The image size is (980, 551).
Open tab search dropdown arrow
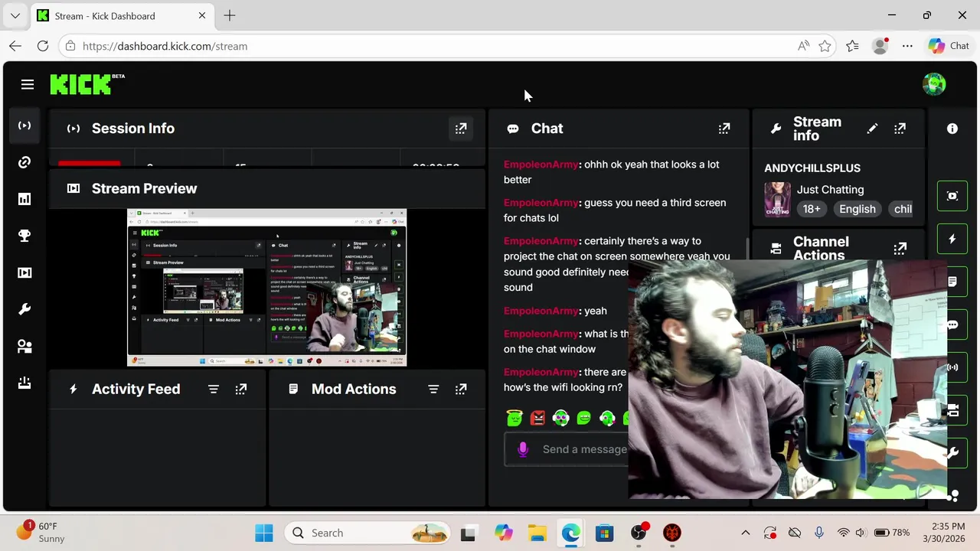[15, 15]
